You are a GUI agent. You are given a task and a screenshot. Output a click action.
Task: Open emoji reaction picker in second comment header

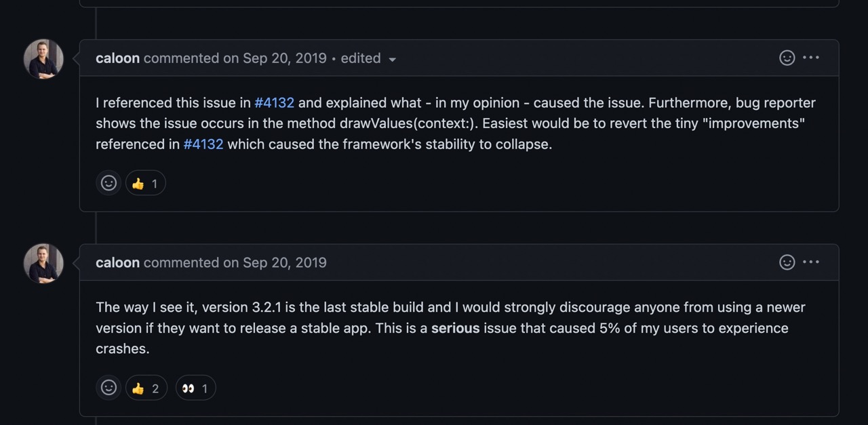[787, 262]
